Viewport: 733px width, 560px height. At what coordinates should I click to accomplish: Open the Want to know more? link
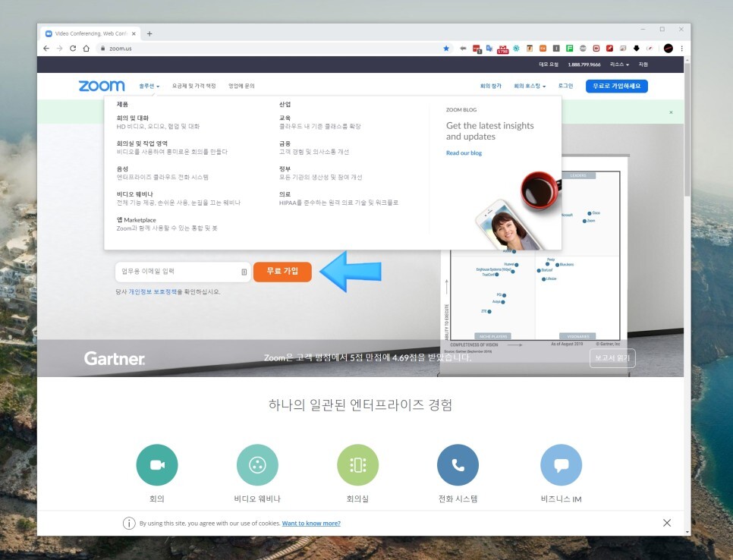[311, 523]
